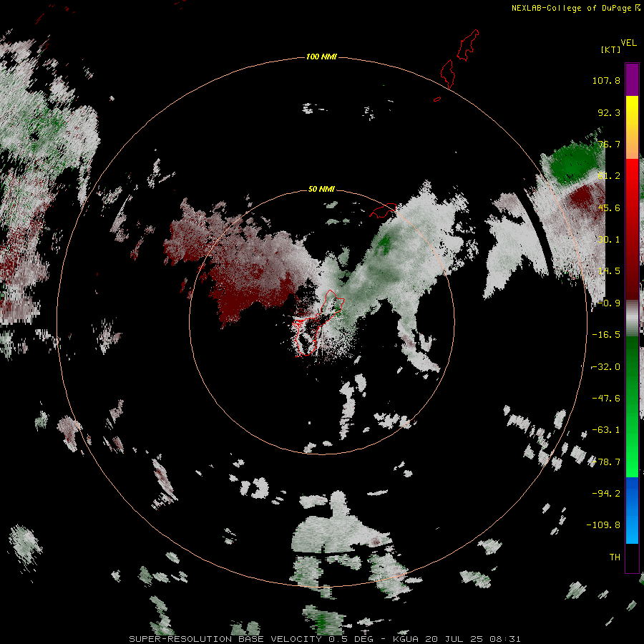Click the Guam island outline at radar center
The image size is (644, 644).
coord(317,323)
